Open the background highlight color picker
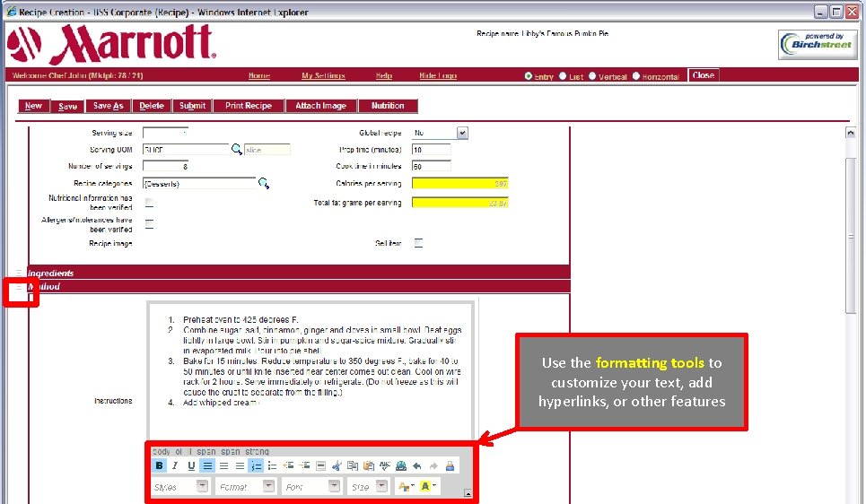Viewport: 866px width, 504px height. 428,486
